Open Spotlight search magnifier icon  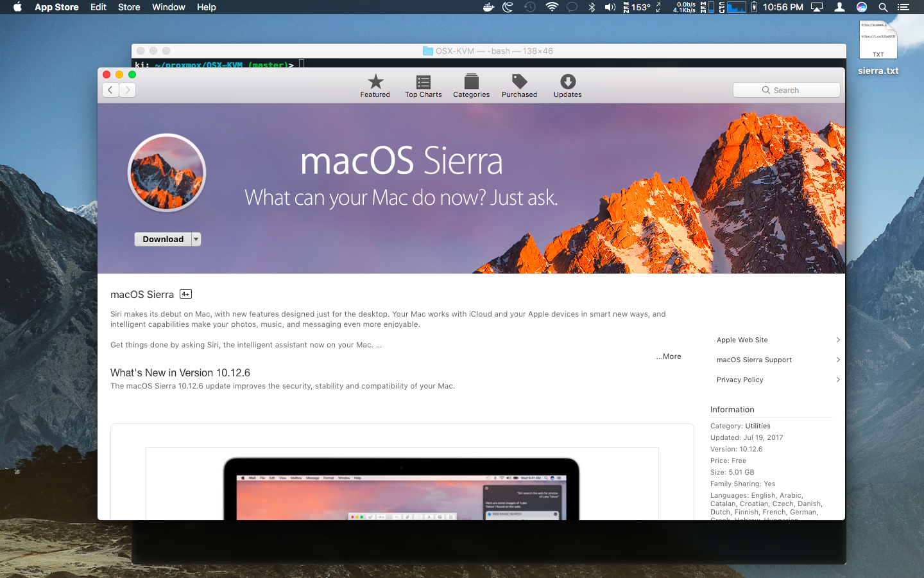(883, 7)
